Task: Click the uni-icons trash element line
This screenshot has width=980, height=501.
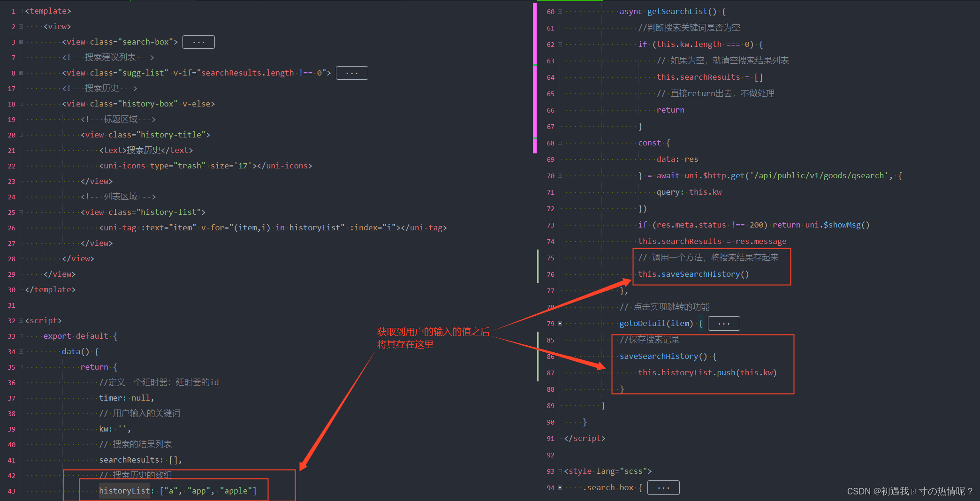Action: click(205, 166)
